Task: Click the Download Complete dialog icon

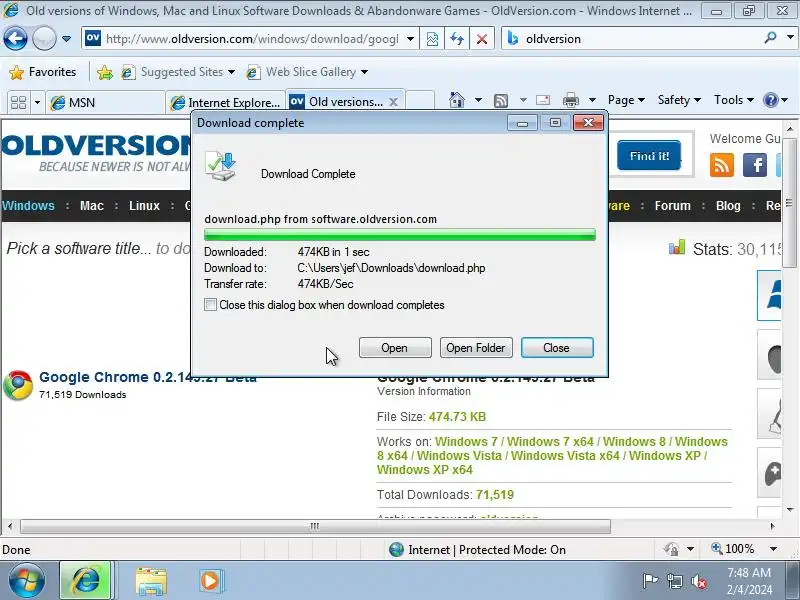Action: click(221, 166)
